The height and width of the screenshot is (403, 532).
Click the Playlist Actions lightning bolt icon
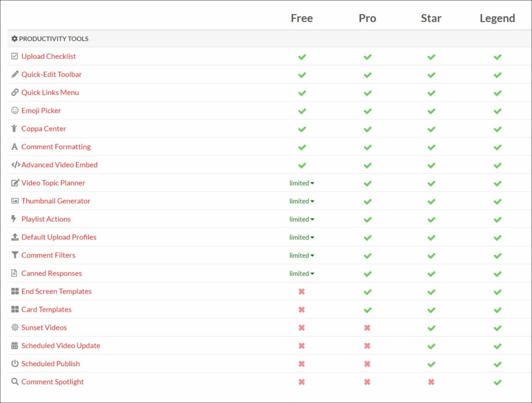tap(14, 219)
